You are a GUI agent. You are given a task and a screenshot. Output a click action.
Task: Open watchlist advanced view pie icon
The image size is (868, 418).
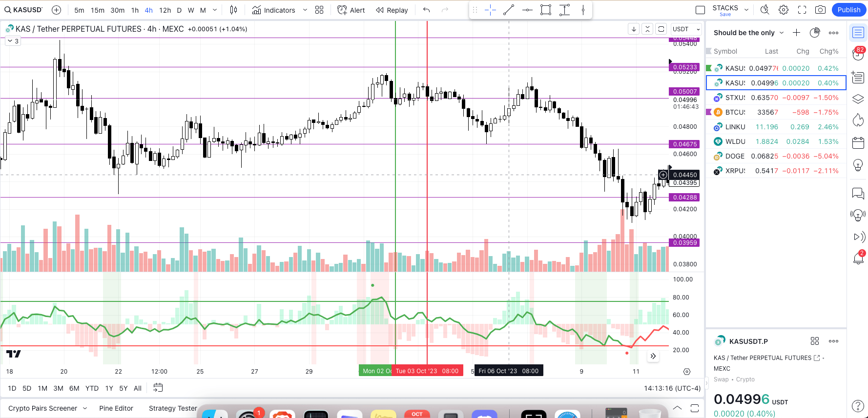pos(815,33)
